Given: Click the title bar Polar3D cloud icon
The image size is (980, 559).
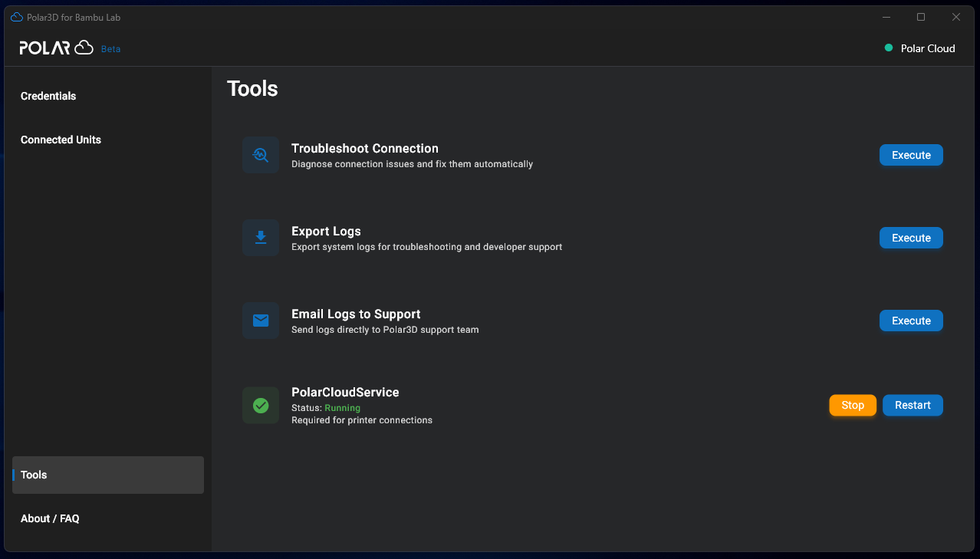Looking at the screenshot, I should [17, 17].
